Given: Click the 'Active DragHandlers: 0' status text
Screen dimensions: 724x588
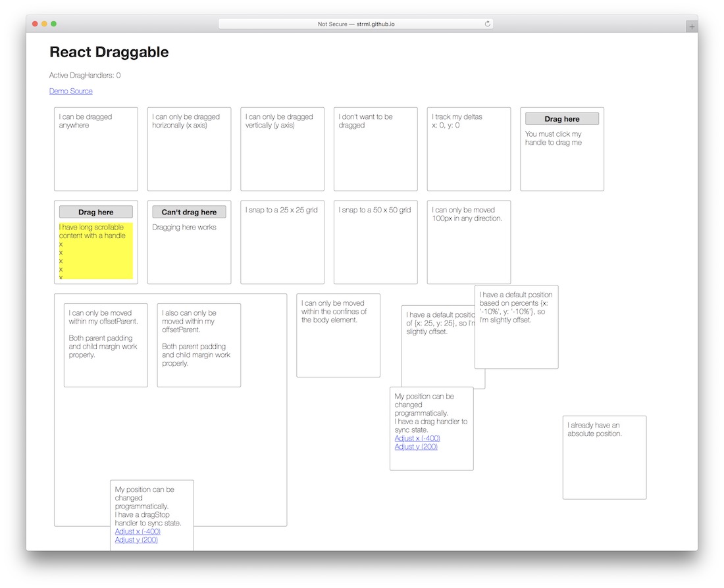Looking at the screenshot, I should 85,75.
